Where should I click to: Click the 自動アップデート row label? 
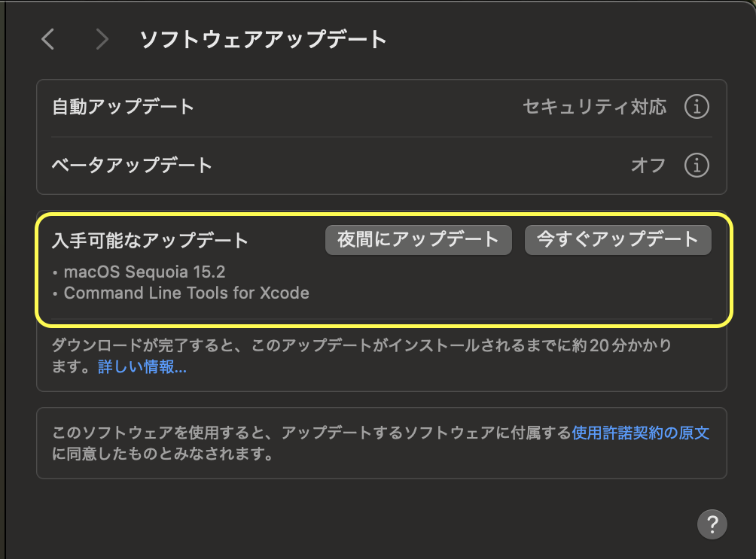123,108
